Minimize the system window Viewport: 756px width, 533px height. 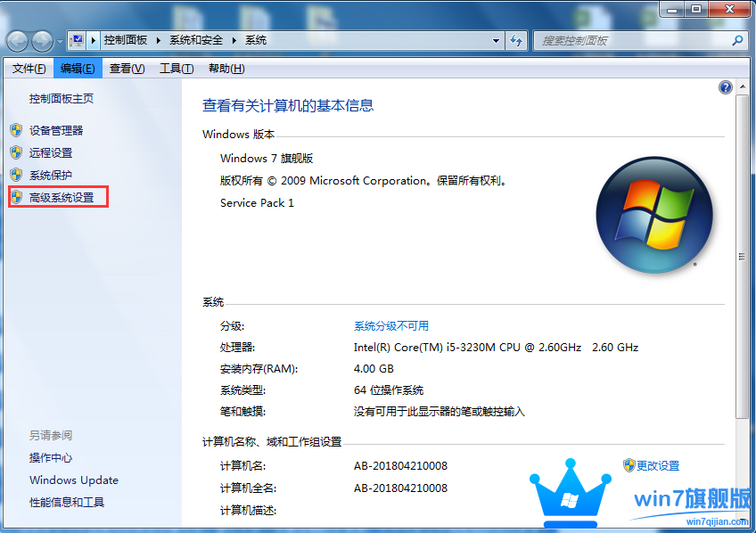[x=672, y=9]
